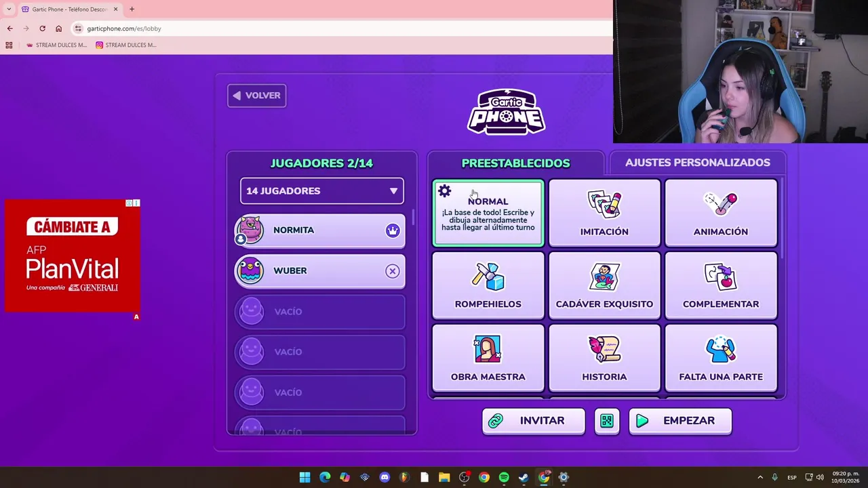Go back with the Volver button
Viewport: 868px width, 488px height.
click(257, 96)
